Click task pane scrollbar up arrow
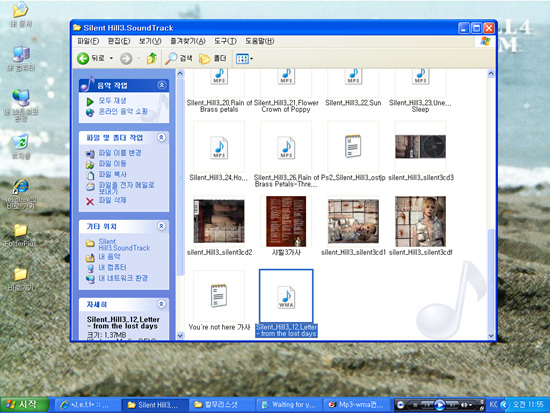 click(x=180, y=73)
